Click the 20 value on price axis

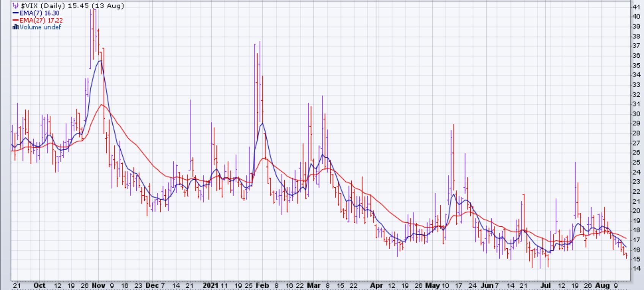click(x=636, y=211)
